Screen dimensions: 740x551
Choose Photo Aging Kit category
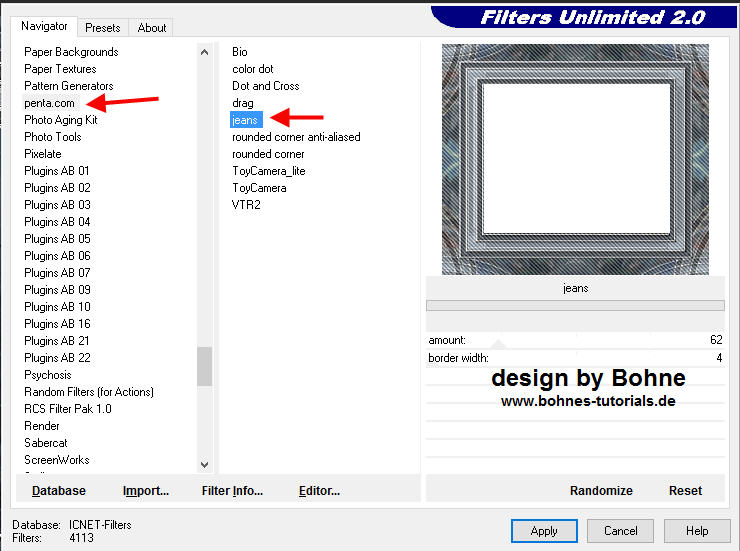point(60,120)
